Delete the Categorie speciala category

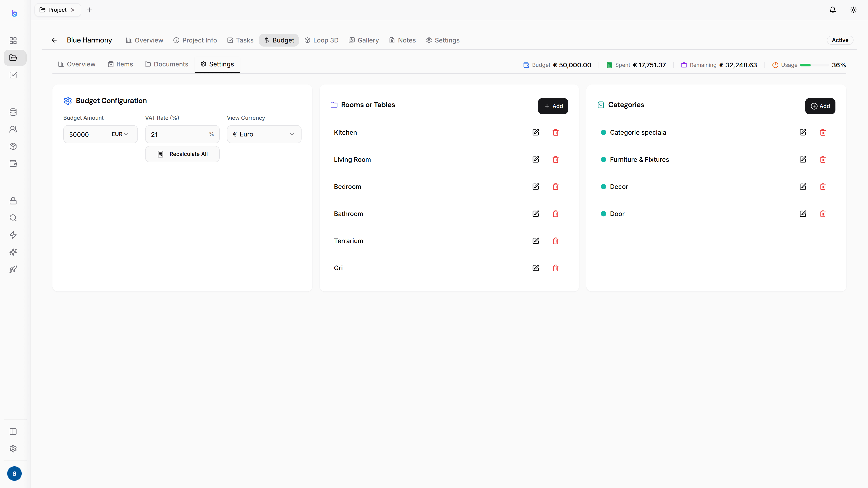[x=823, y=132]
